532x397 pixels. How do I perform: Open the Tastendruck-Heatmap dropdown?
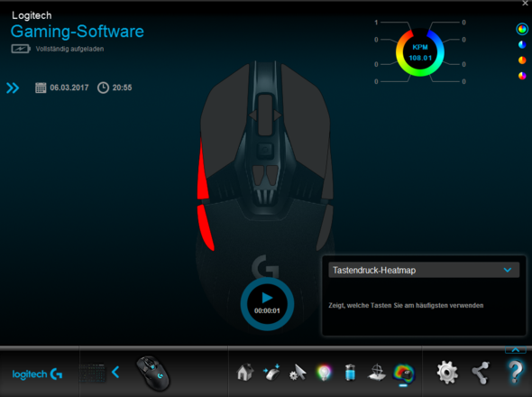424,271
